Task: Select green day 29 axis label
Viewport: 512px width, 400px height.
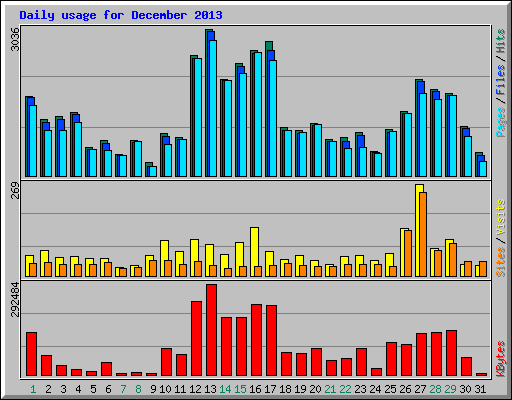Action: pyautogui.click(x=450, y=389)
